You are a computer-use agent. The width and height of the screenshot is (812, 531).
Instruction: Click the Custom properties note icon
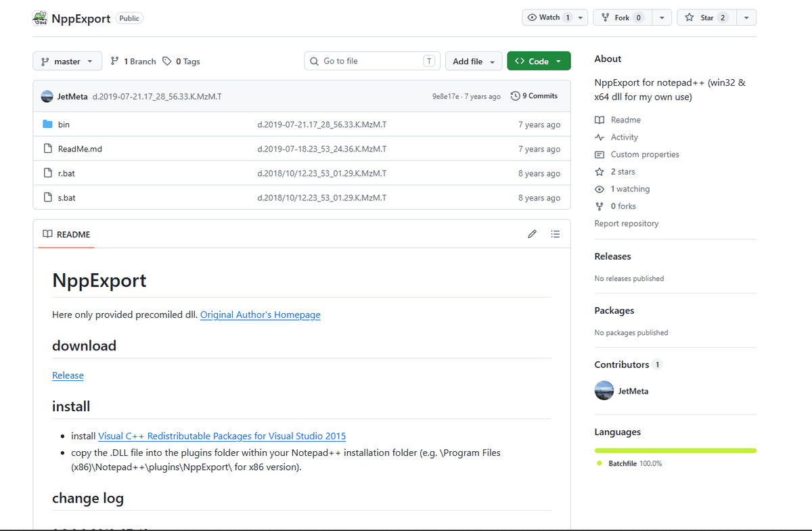tap(599, 154)
